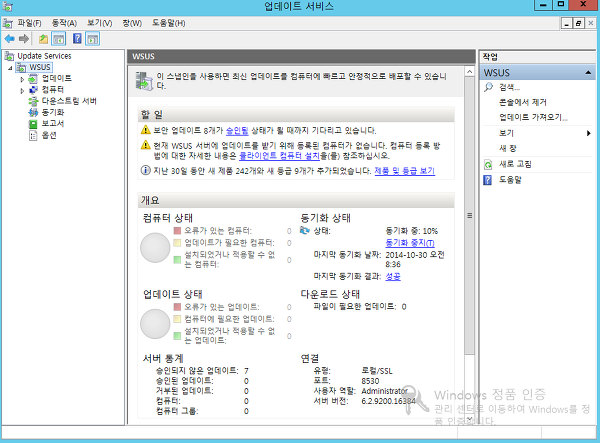Click the warning icon beside 보안 업데이트 8개
Viewport: 600px width, 443px height.
coord(145,130)
